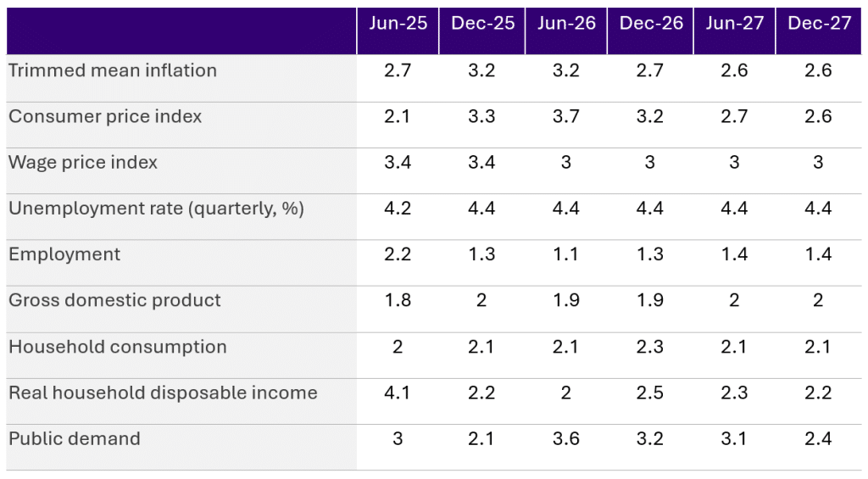Click the Household consumption row label
The width and height of the screenshot is (868, 479).
(118, 347)
